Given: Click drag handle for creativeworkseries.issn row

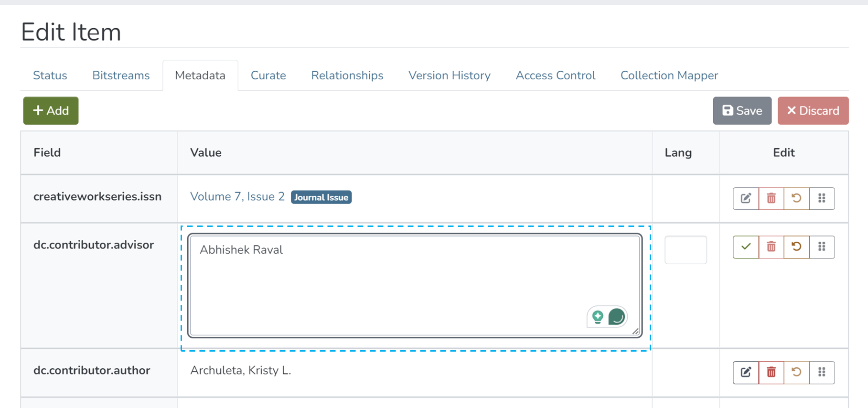Looking at the screenshot, I should tap(822, 198).
